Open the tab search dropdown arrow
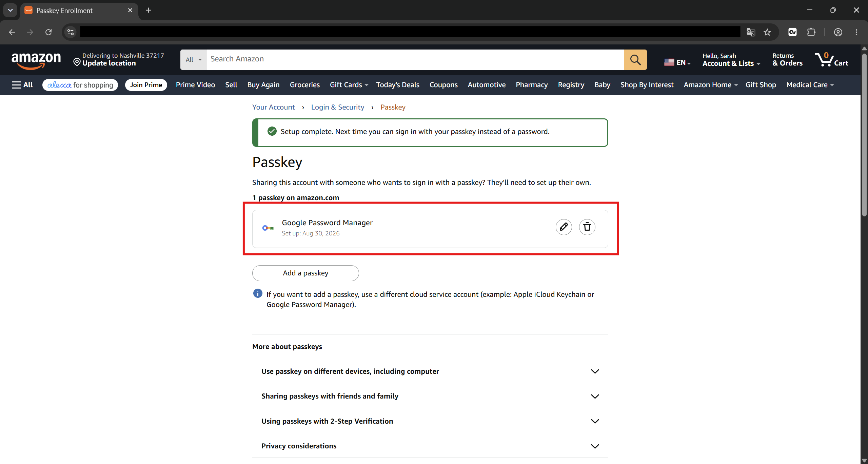Image resolution: width=868 pixels, height=464 pixels. tap(10, 10)
